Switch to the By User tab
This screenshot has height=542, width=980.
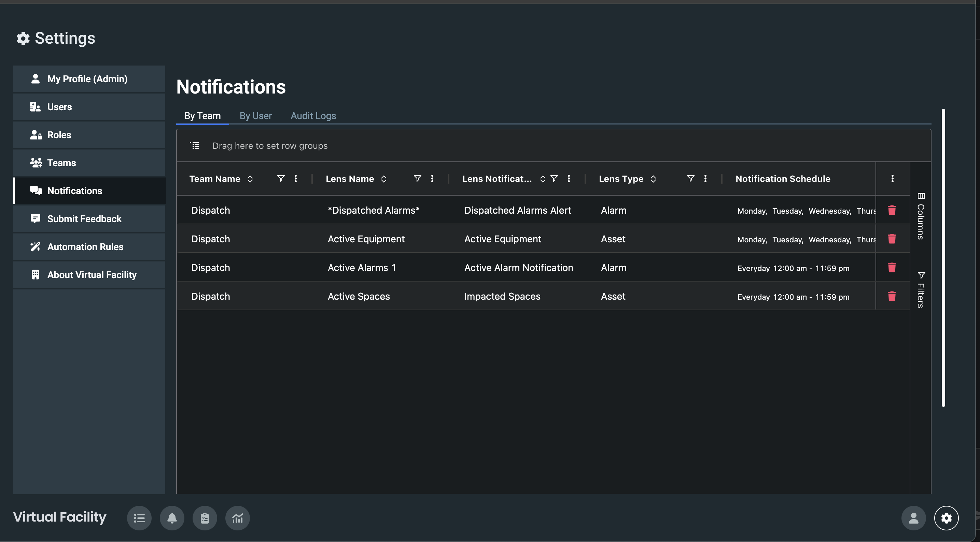255,116
